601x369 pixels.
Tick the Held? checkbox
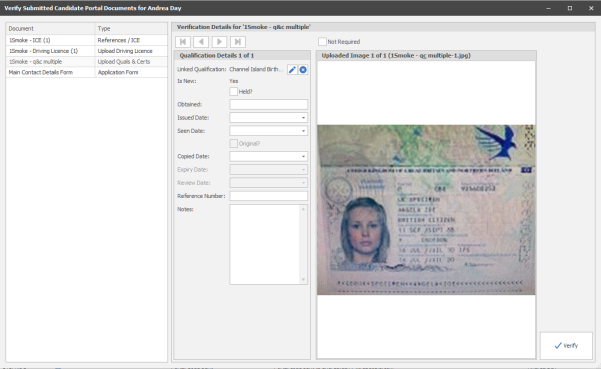tap(233, 92)
